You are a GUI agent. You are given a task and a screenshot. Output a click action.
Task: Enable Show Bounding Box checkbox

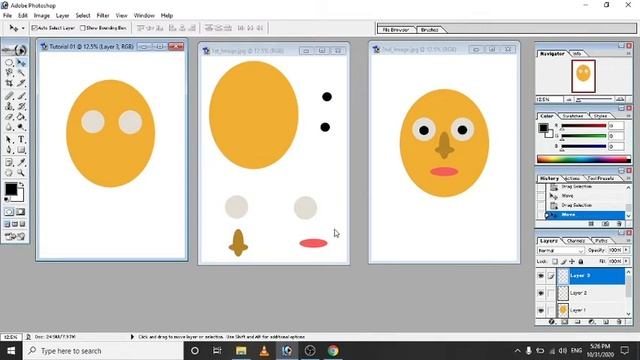83,28
